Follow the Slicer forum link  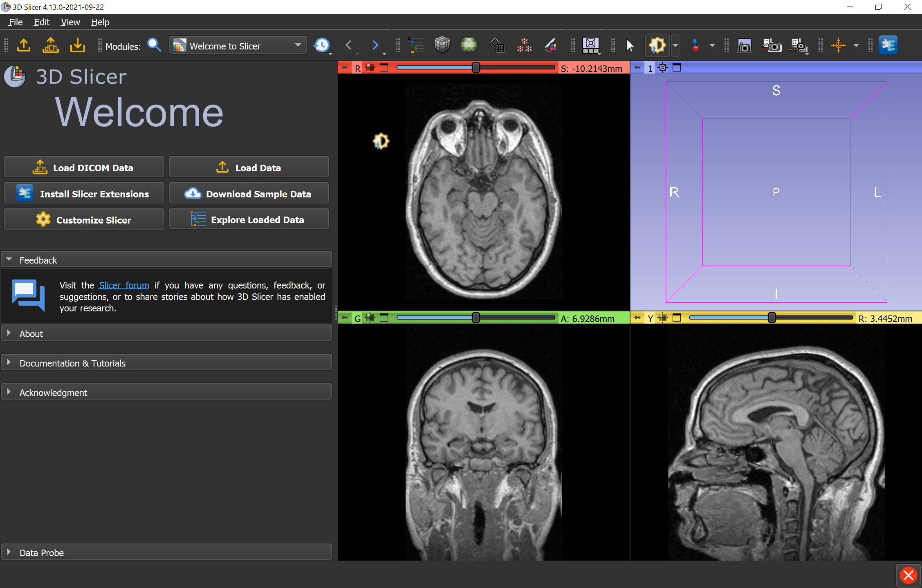(124, 285)
